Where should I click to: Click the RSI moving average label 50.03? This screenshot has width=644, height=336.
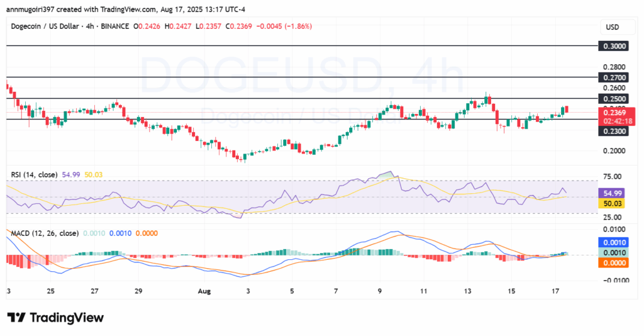coord(611,203)
